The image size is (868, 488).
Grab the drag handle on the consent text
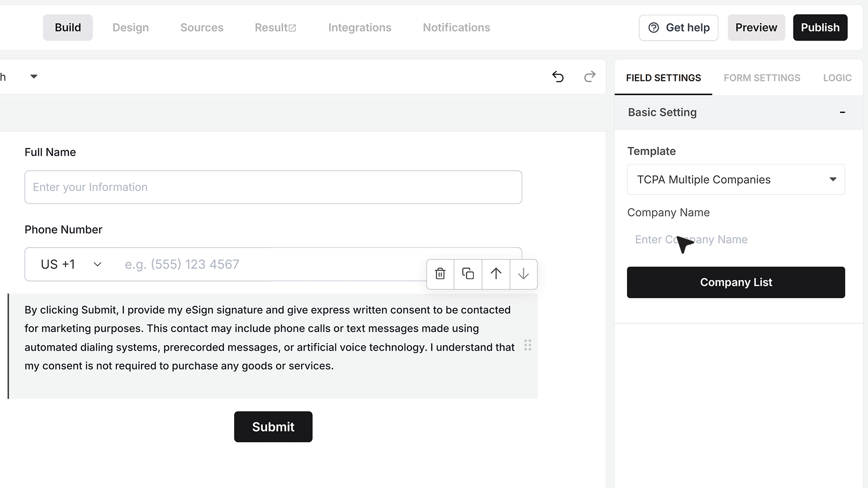click(528, 345)
